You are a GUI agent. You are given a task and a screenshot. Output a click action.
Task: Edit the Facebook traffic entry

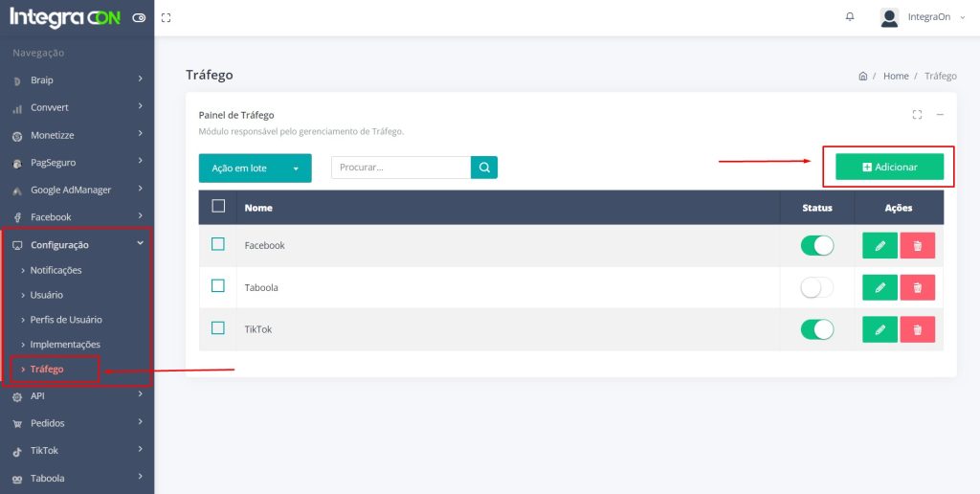(x=880, y=246)
